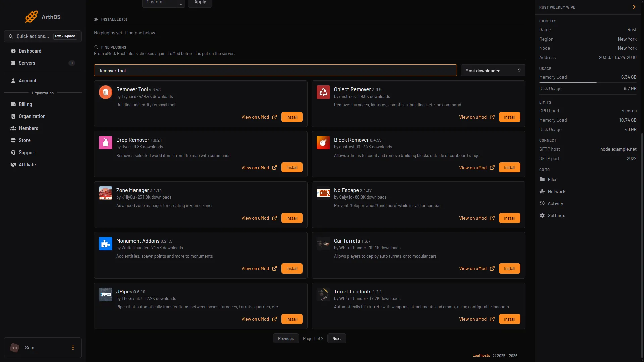The image size is (644, 362).
Task: Click the Affiliate handshake icon
Action: tap(13, 165)
